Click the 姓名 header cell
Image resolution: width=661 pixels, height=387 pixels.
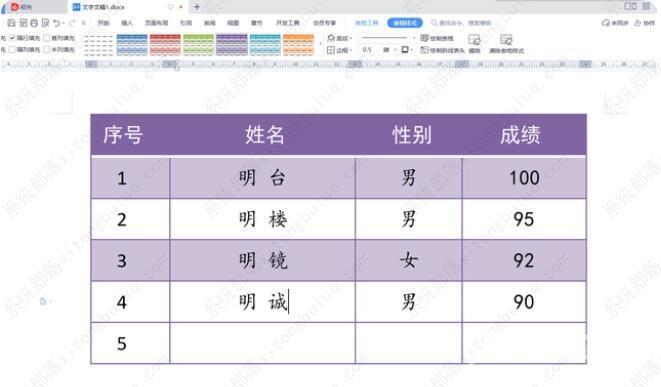click(263, 135)
